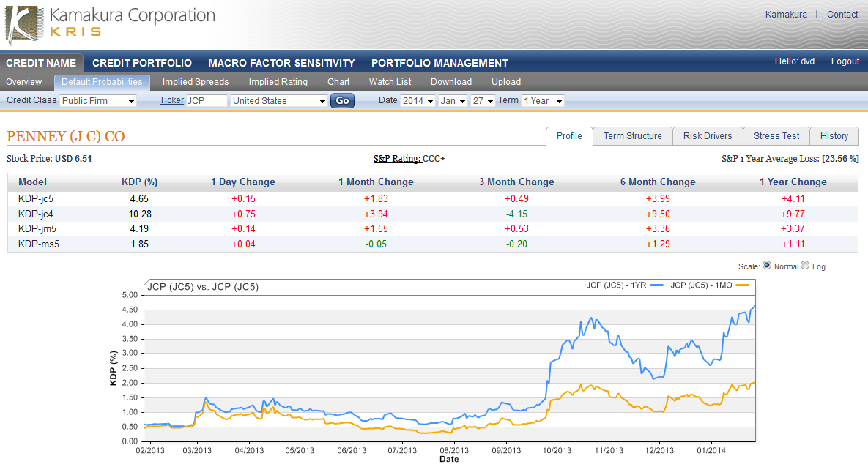
Task: Open the day 27 dropdown
Action: tap(482, 101)
